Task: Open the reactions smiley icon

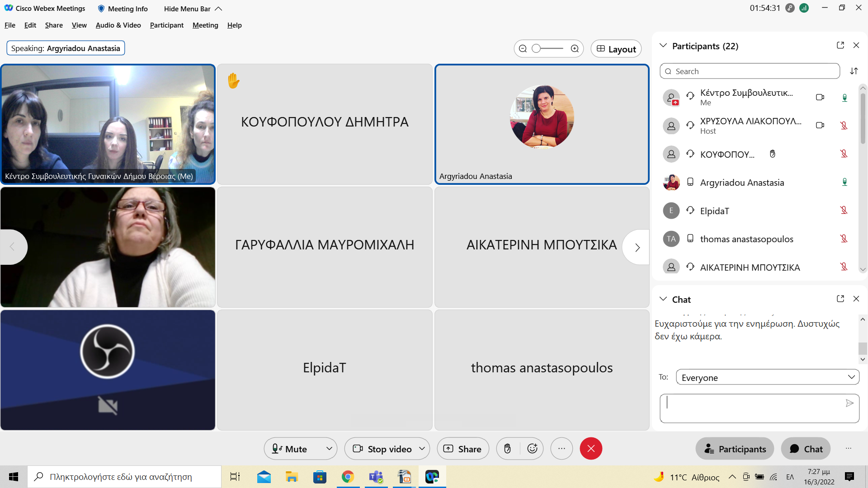Action: 532,449
